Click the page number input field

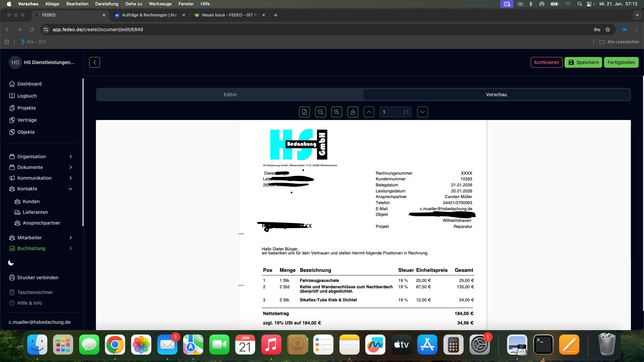coord(391,112)
